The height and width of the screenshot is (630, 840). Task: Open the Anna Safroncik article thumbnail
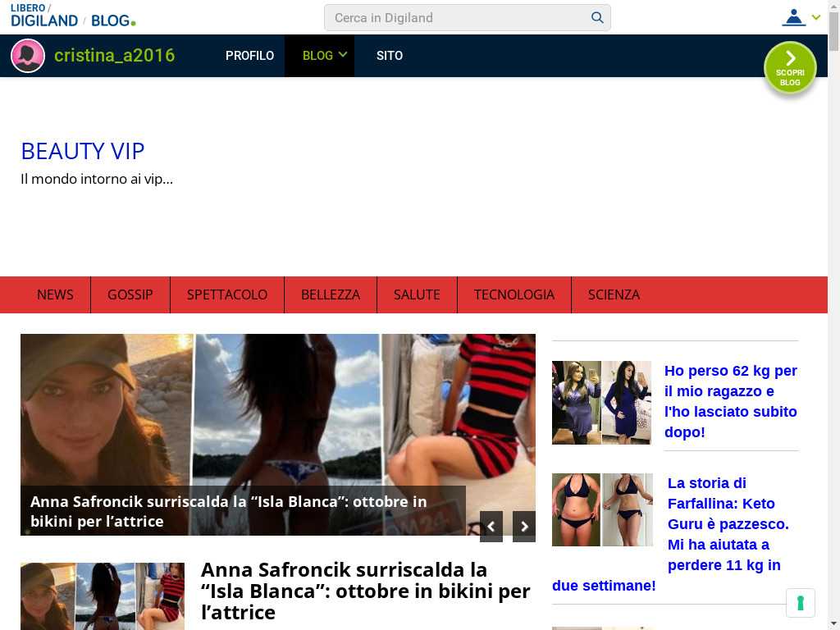103,596
